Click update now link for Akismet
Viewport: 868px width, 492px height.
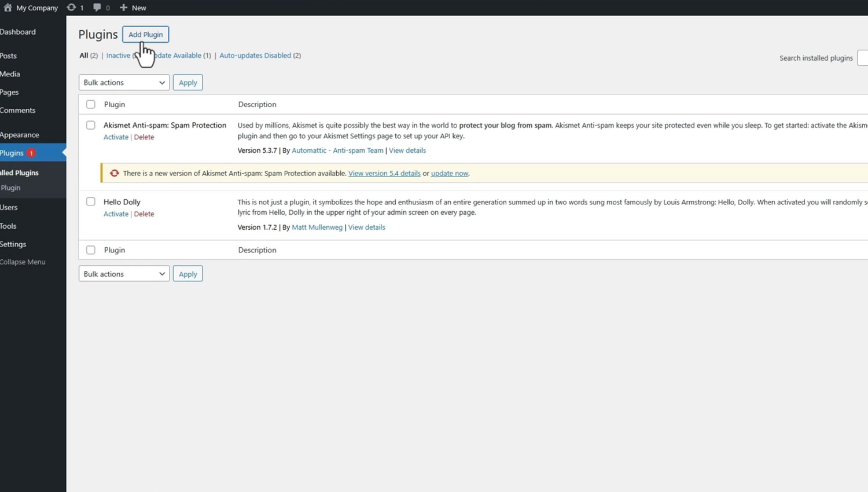click(449, 173)
